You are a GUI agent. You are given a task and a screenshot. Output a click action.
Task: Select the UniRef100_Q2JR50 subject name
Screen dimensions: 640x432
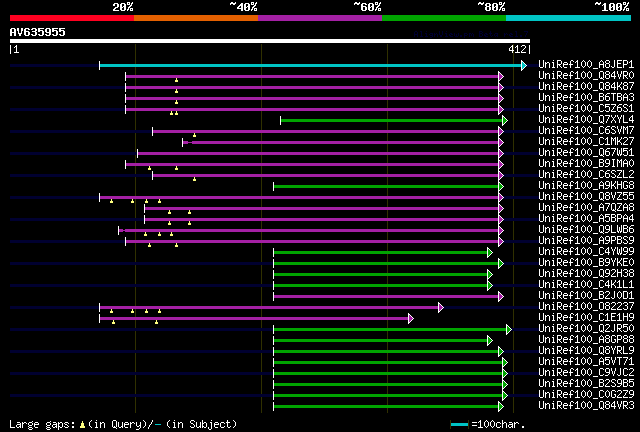pos(586,329)
